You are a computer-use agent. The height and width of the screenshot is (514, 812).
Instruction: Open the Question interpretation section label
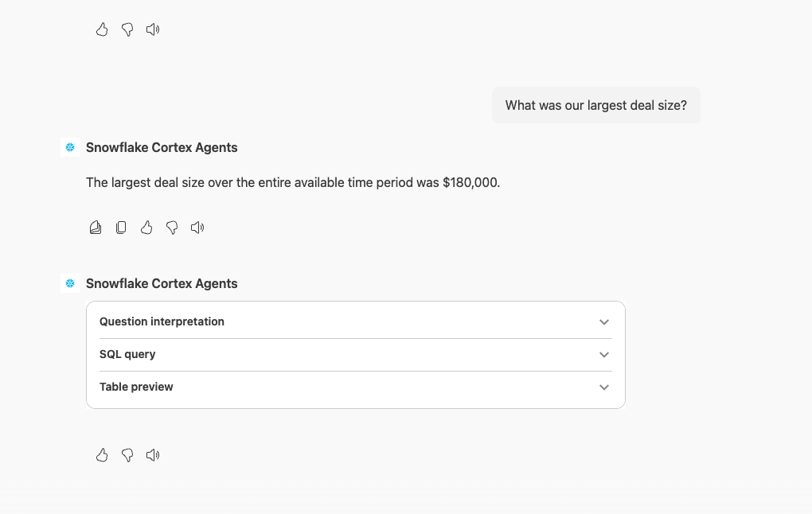click(x=162, y=321)
